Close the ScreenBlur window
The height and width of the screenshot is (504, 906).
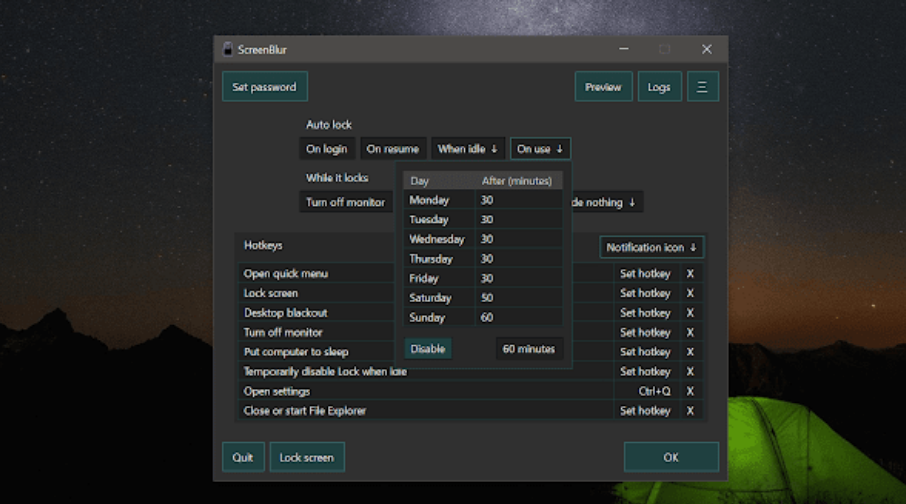[x=707, y=49]
